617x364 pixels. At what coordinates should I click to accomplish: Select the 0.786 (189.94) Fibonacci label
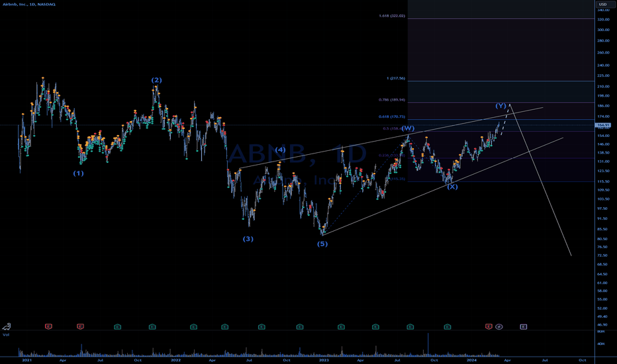pos(392,100)
